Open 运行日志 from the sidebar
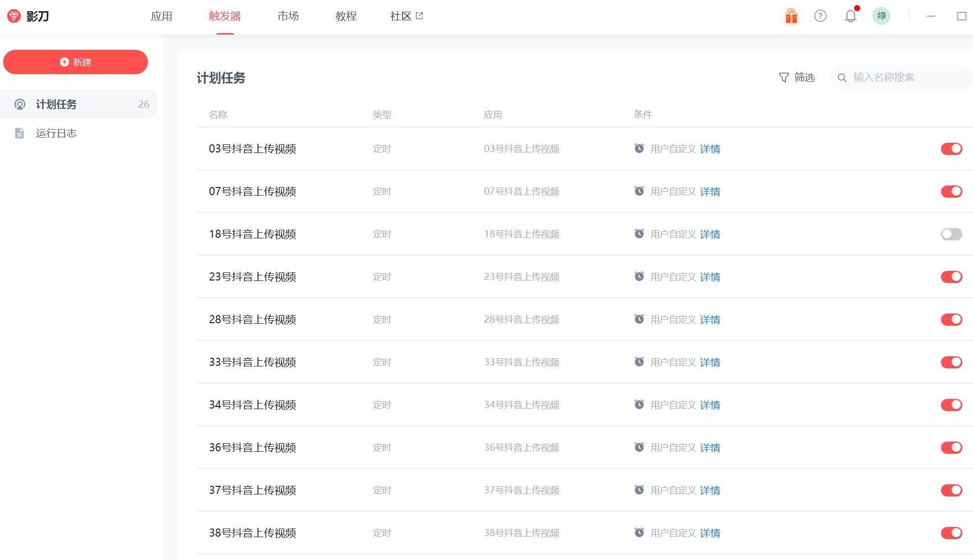973x560 pixels. tap(56, 133)
